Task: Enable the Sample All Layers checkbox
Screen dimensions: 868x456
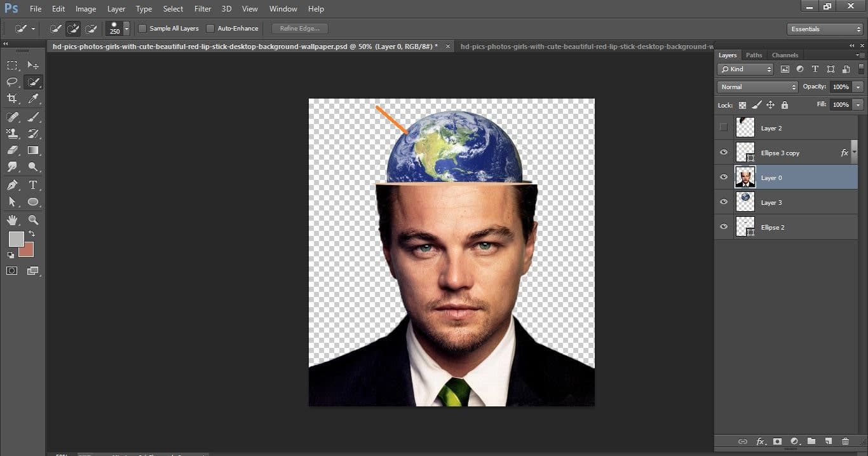Action: click(142, 28)
